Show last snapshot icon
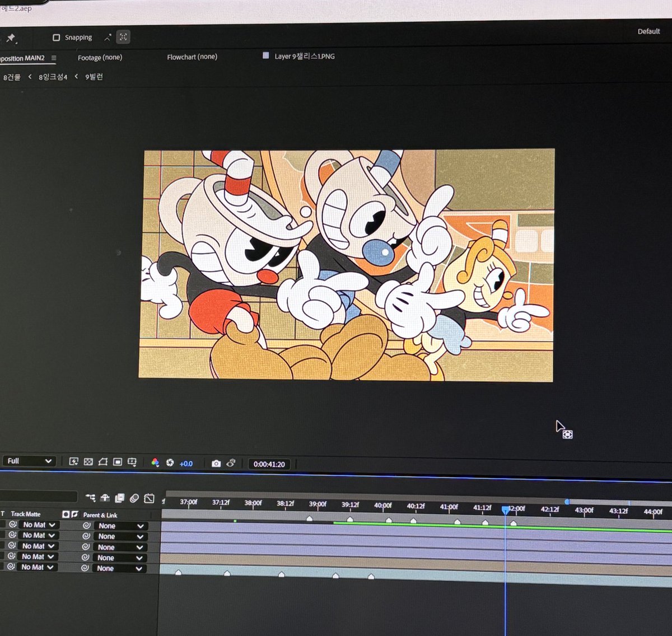Viewport: 672px width, 636px height. pyautogui.click(x=231, y=463)
